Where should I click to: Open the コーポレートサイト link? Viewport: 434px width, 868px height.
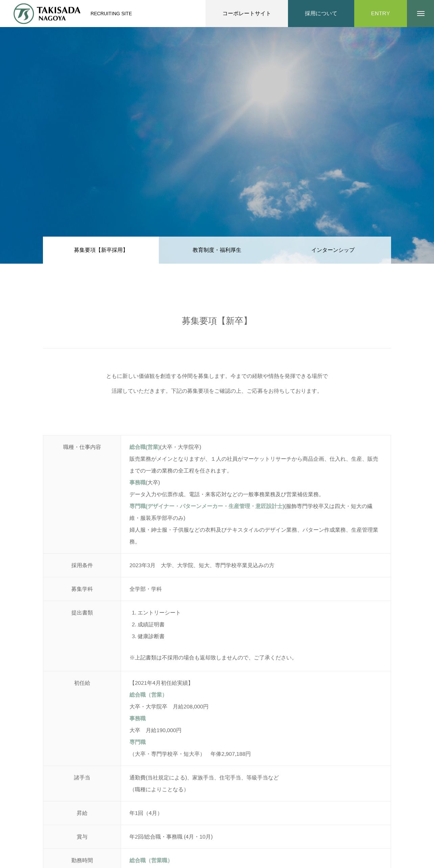click(x=247, y=14)
